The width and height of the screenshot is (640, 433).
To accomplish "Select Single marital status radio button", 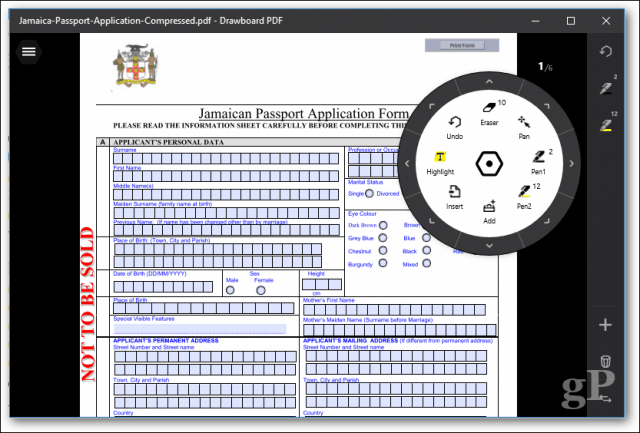I will point(369,193).
